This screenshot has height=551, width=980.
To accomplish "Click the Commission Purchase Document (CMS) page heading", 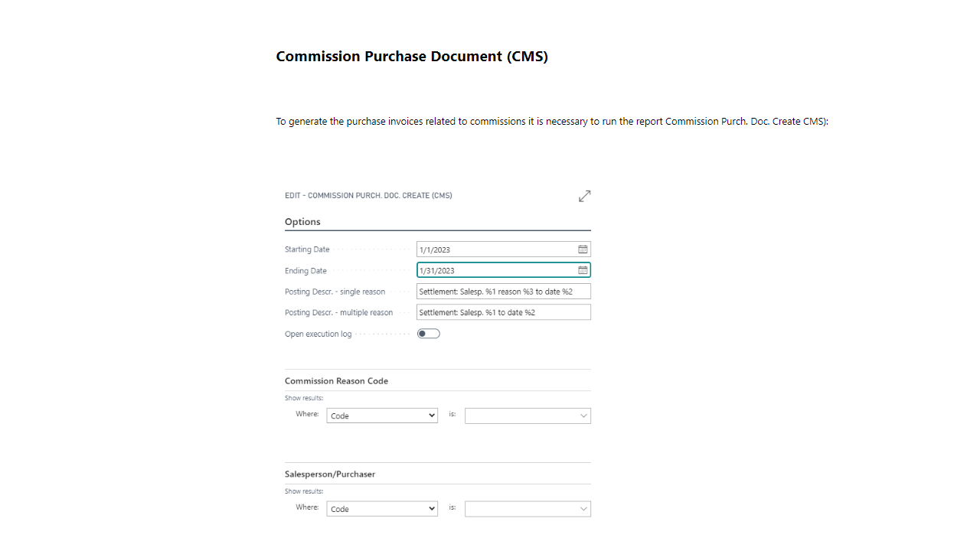I will pyautogui.click(x=412, y=57).
